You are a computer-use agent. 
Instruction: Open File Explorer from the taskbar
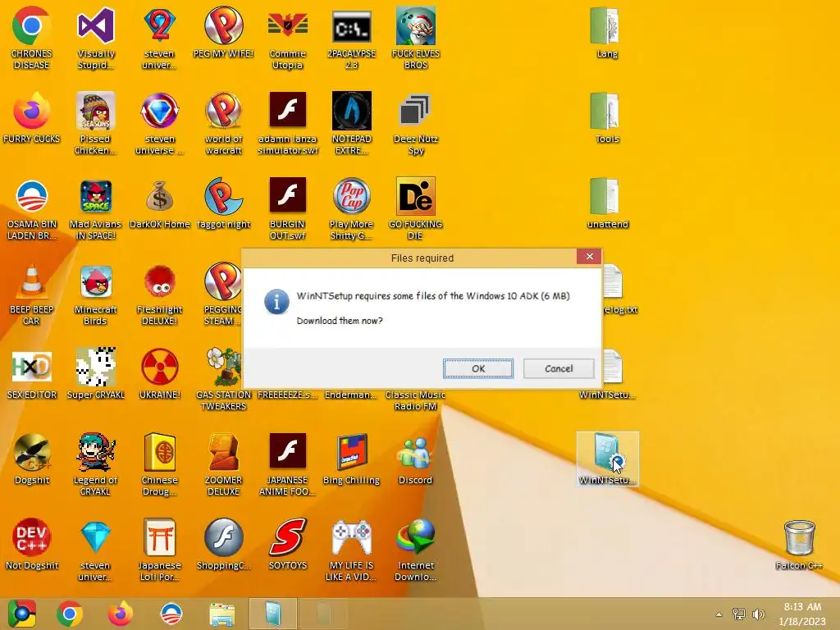pos(221,614)
